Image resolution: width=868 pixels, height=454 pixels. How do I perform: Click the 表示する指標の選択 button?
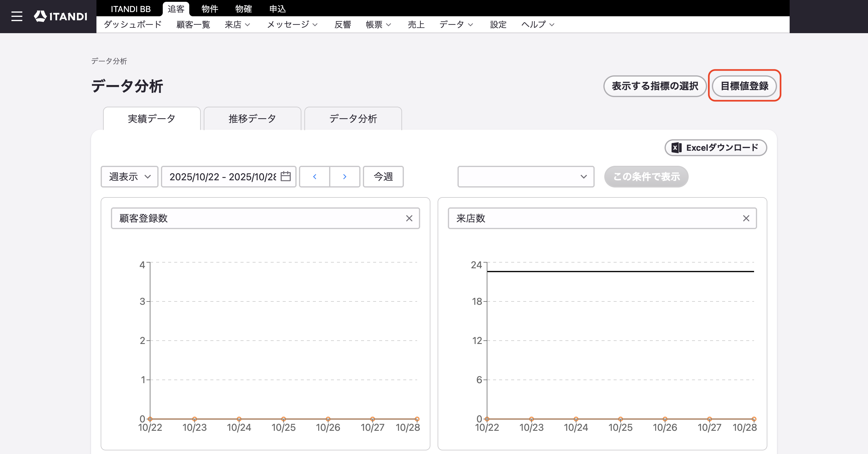[x=655, y=86]
